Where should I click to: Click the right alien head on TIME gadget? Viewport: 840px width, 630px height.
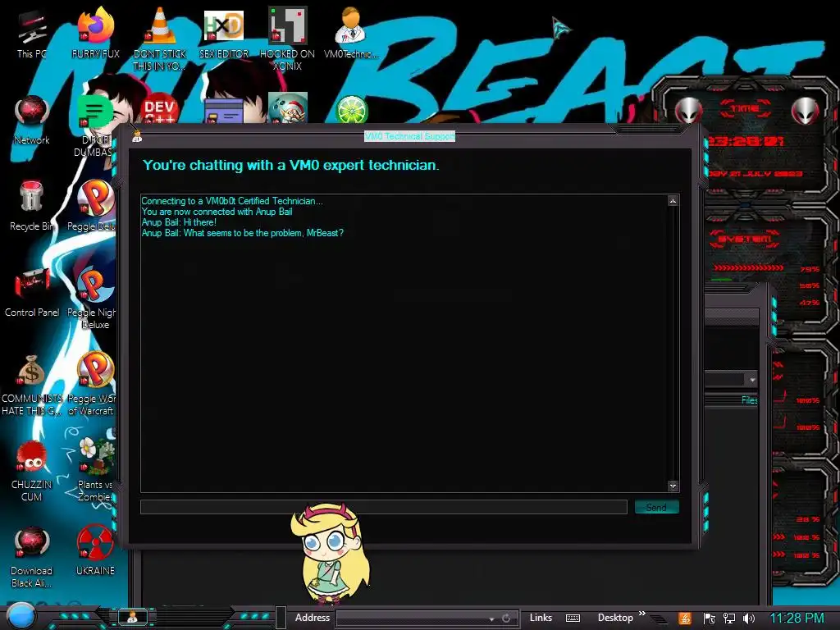pyautogui.click(x=805, y=111)
